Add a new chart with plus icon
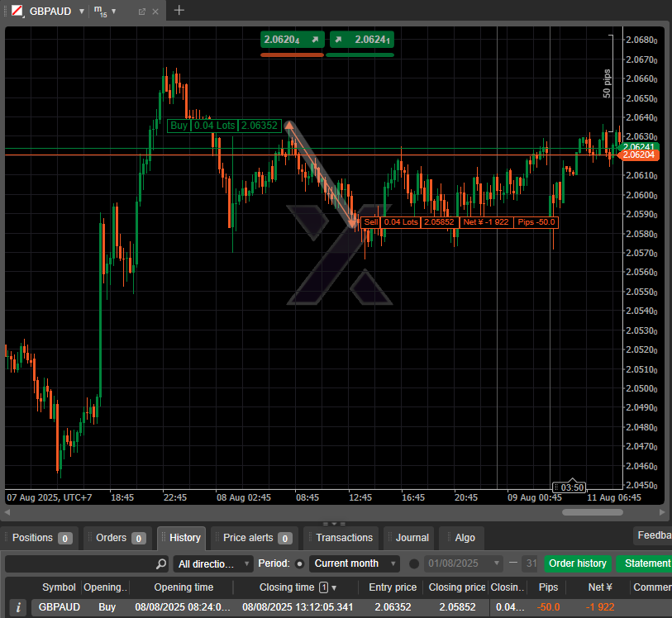 click(179, 10)
